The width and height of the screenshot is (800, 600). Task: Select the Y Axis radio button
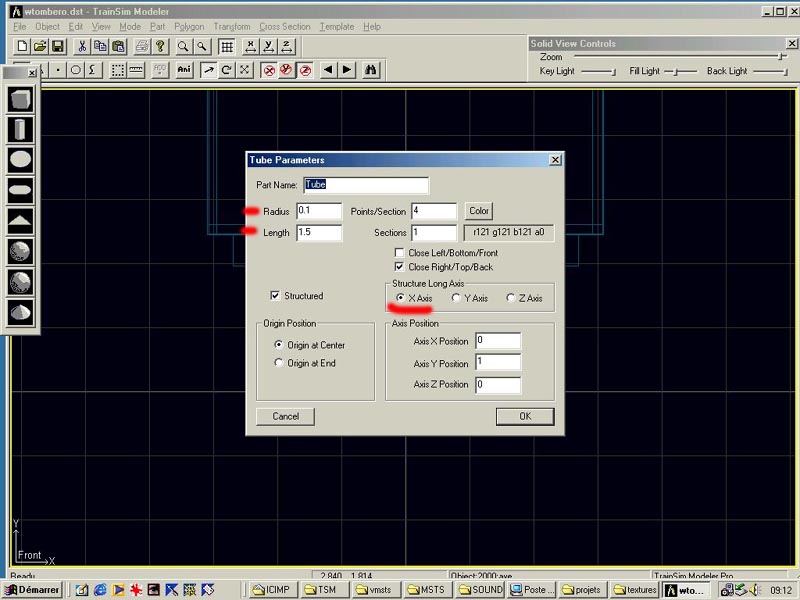click(x=456, y=298)
